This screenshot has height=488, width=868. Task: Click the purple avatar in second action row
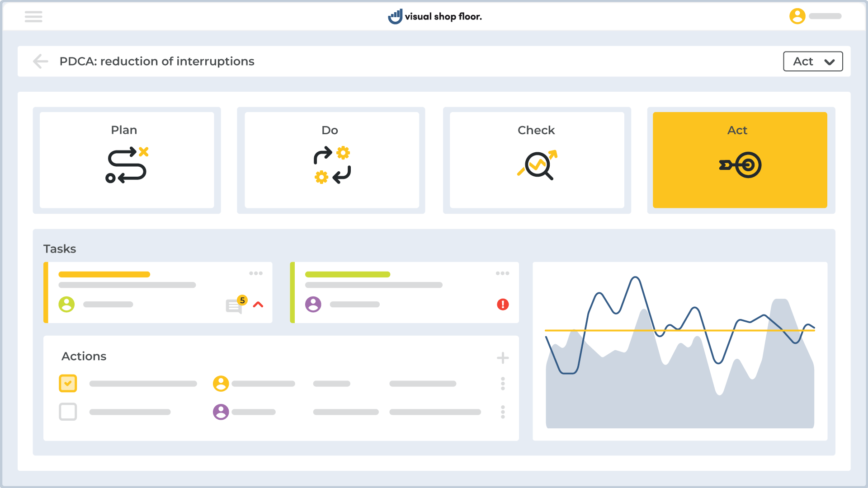coord(221,412)
